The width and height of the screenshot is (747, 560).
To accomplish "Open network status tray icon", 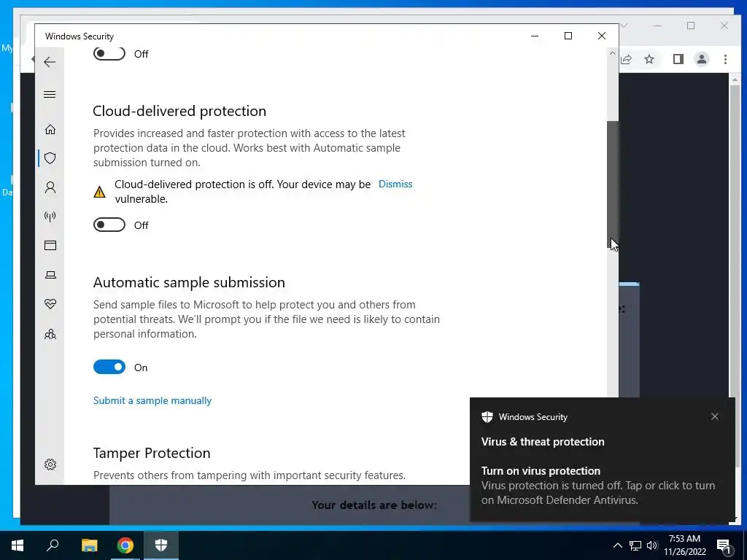I will [x=635, y=545].
